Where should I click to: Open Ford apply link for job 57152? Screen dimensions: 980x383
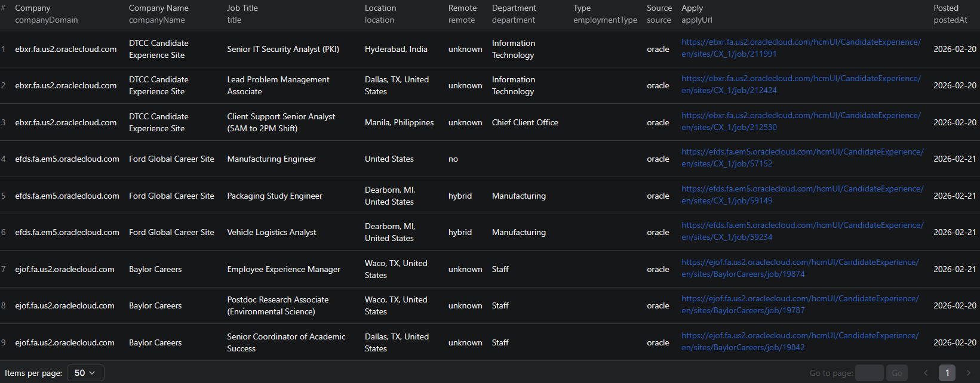[x=801, y=158]
